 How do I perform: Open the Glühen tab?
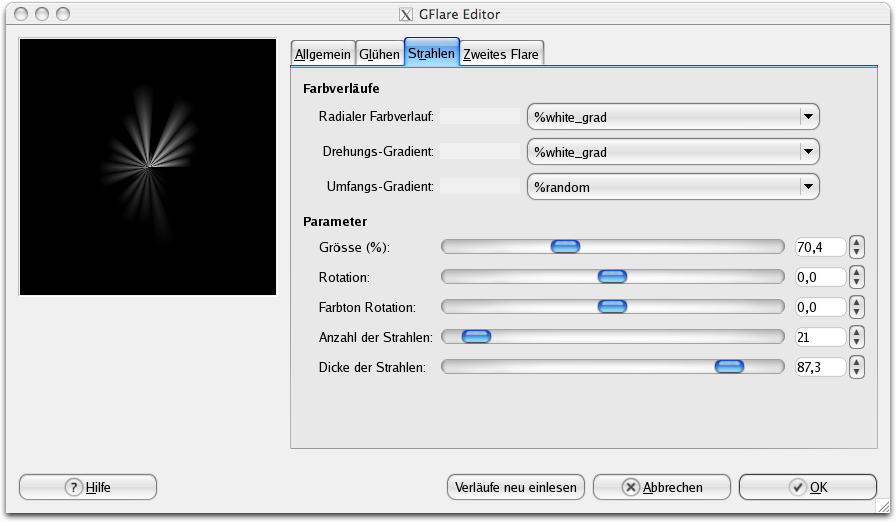point(379,55)
